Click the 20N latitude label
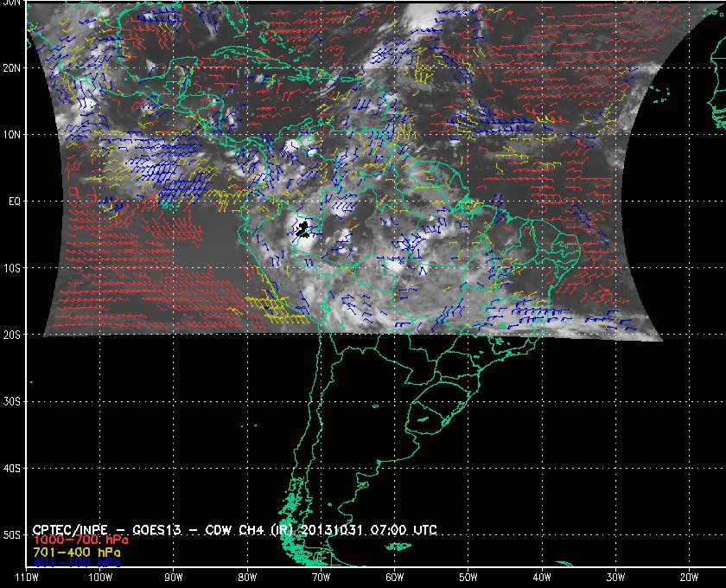The height and width of the screenshot is (588, 726). [x=12, y=68]
